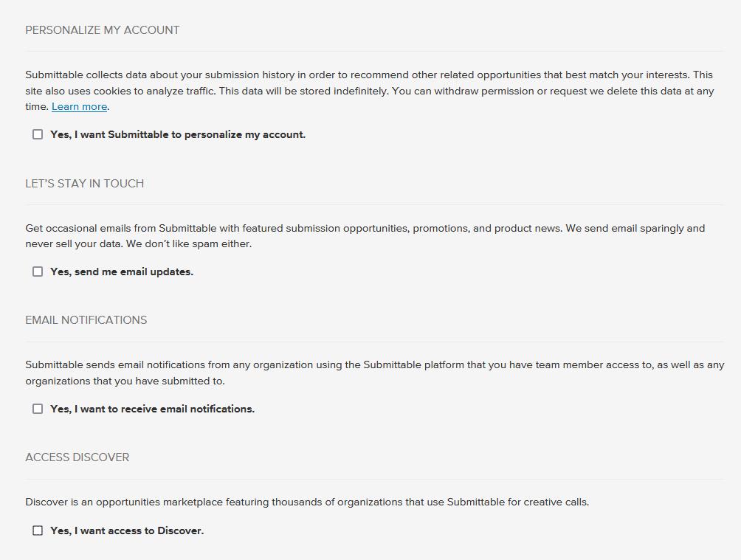Click the 'Yes, I want access to Discover.' label

click(x=127, y=530)
